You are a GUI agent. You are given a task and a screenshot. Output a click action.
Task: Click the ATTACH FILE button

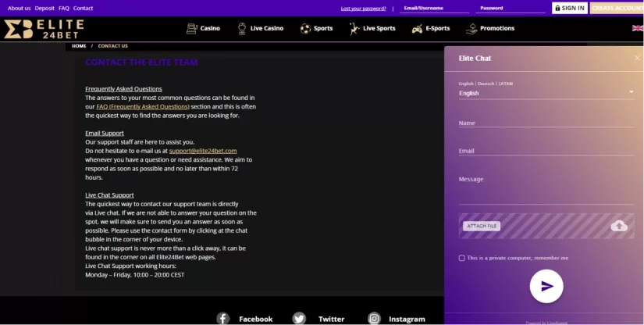[x=482, y=226]
